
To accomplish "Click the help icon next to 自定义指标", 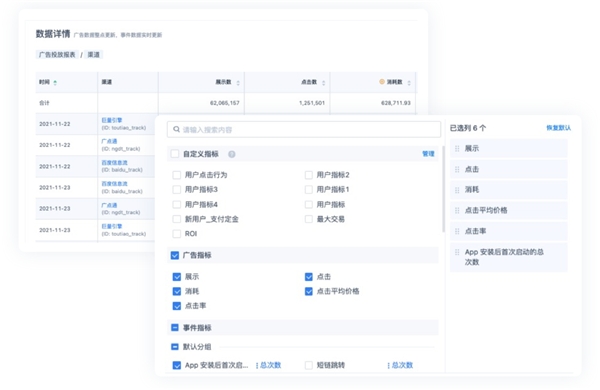I will tap(232, 154).
